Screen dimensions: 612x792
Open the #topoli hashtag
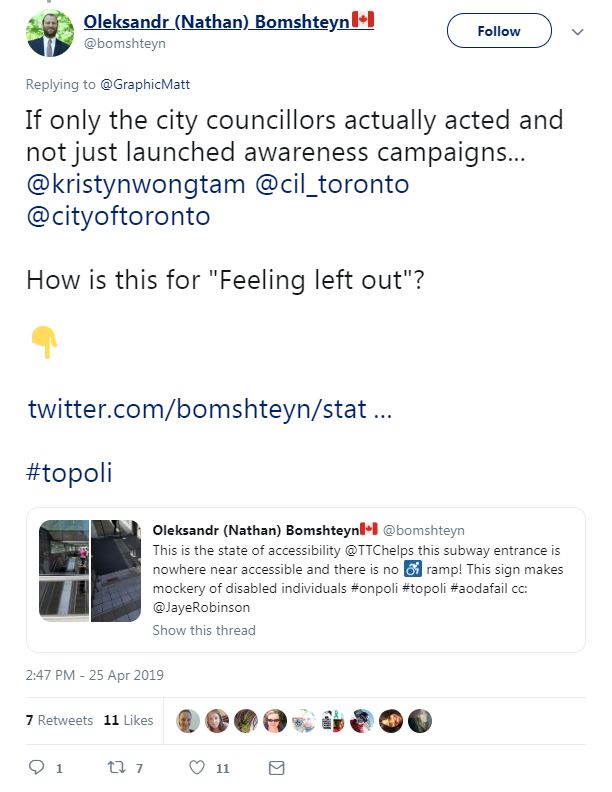click(x=69, y=473)
